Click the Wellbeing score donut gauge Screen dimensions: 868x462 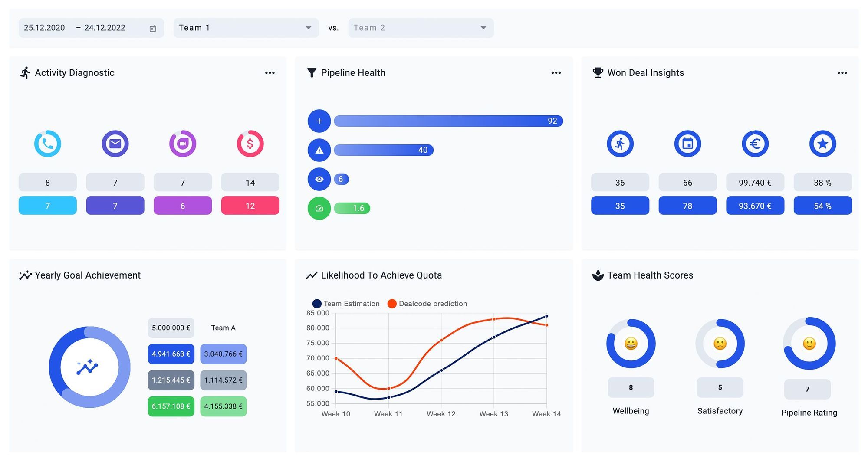coord(631,344)
